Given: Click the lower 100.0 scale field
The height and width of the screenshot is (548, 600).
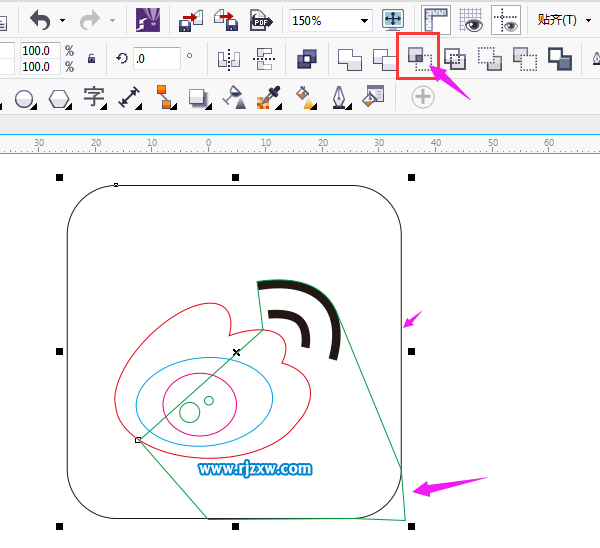Looking at the screenshot, I should 40,67.
